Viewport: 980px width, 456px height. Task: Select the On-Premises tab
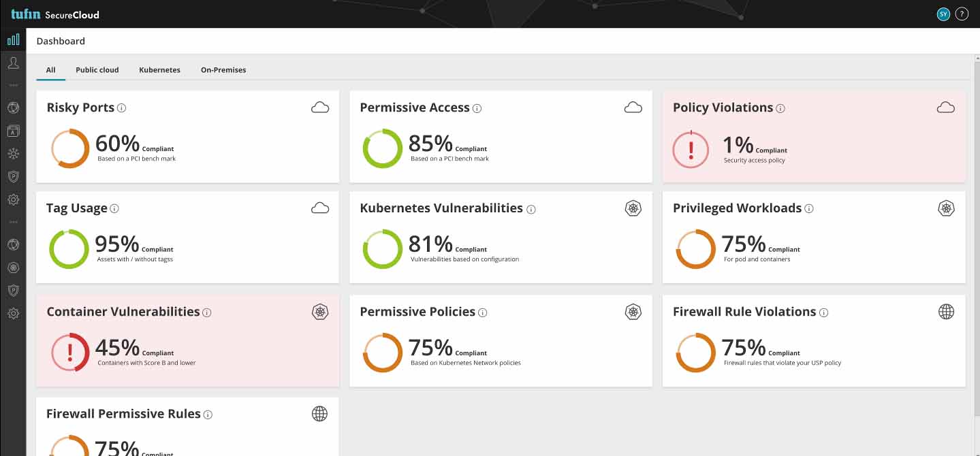tap(223, 69)
